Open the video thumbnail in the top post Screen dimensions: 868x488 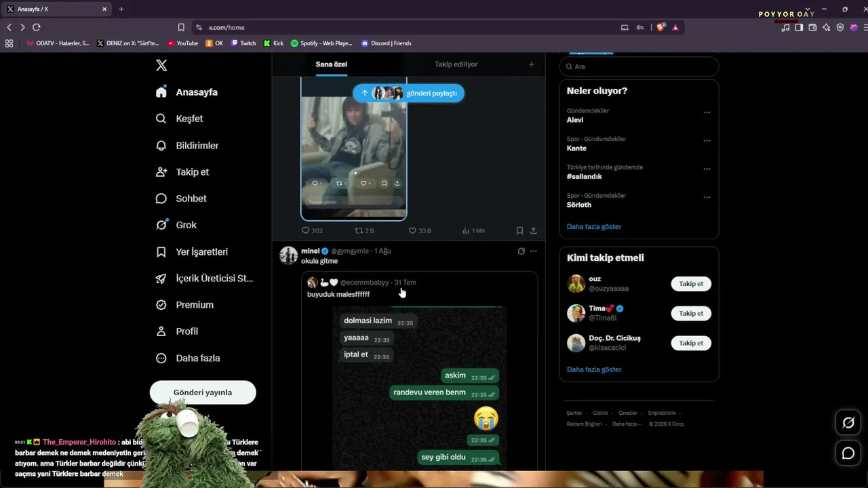pos(353,148)
